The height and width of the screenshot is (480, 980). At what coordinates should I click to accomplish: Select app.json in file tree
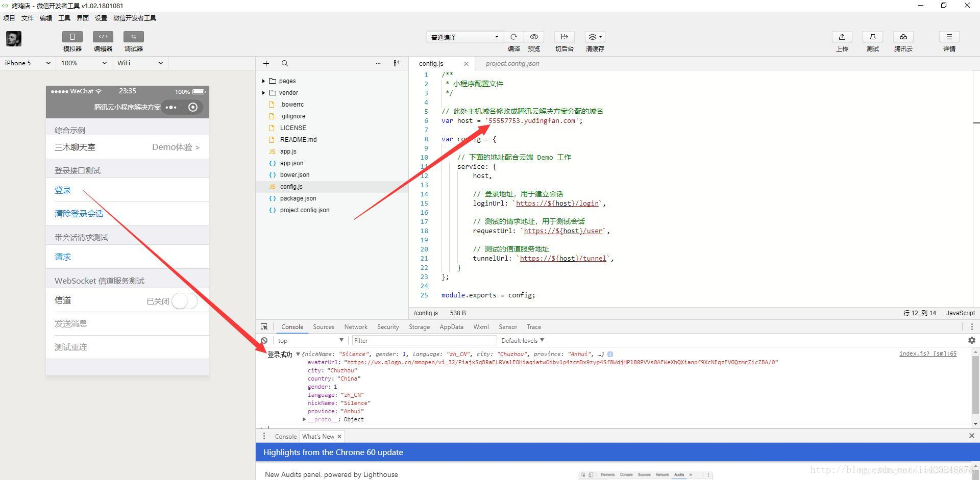point(291,163)
